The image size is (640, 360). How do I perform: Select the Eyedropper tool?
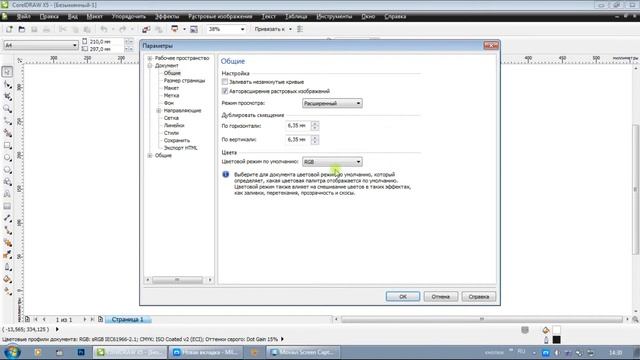tap(7, 255)
